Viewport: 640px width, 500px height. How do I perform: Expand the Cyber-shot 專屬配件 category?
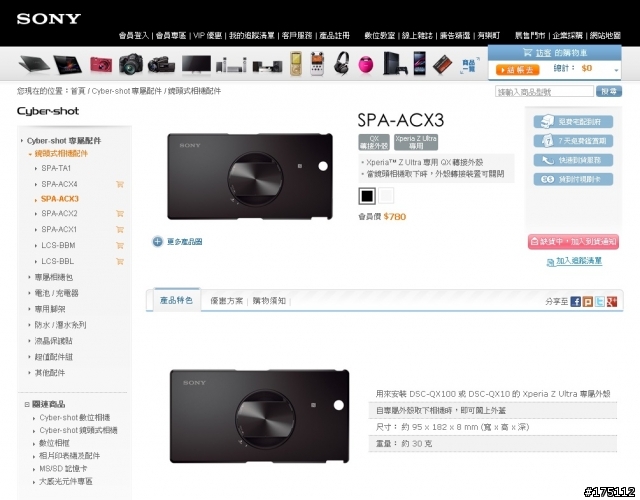(x=22, y=141)
